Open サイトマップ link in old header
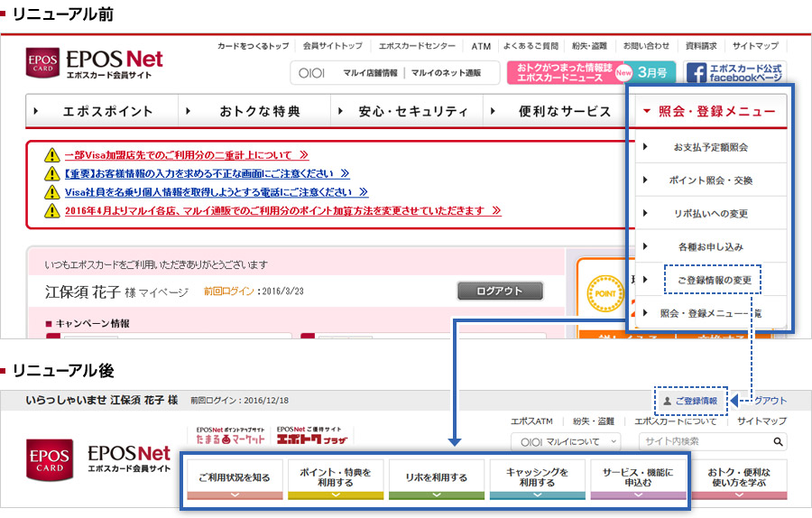The width and height of the screenshot is (812, 518). 755,46
